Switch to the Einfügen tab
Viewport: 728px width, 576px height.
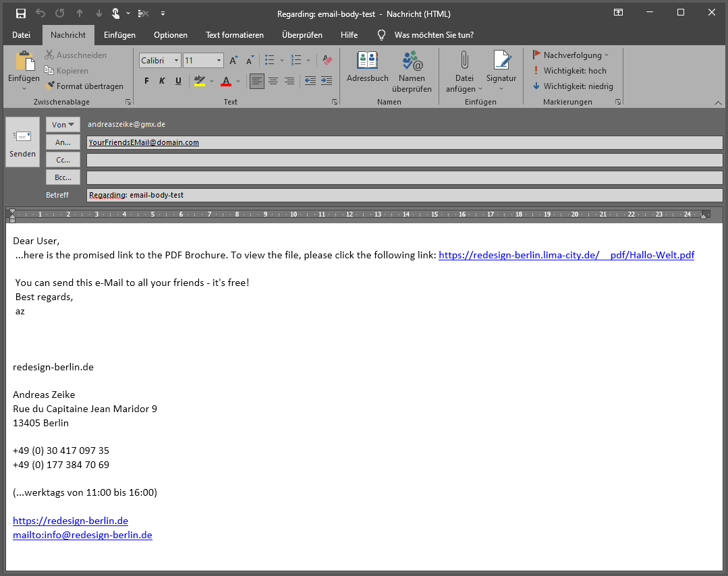(x=120, y=35)
